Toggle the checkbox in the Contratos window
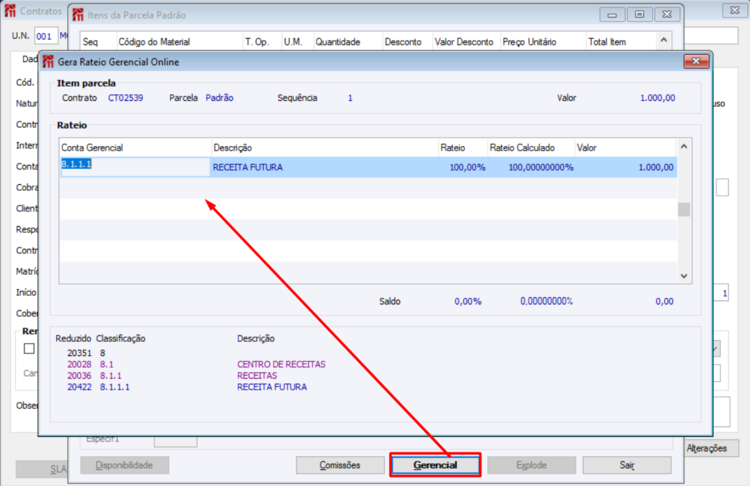The width and height of the screenshot is (750, 486). [x=29, y=348]
